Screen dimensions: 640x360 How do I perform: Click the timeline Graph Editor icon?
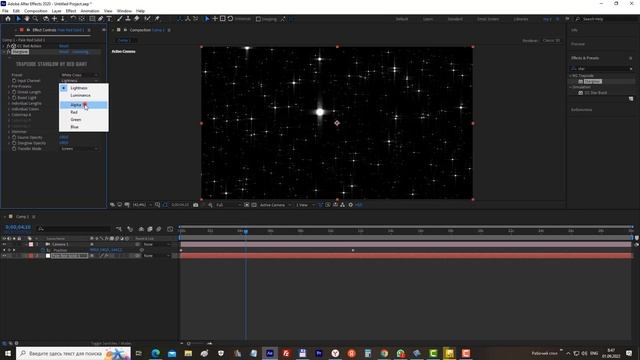pos(170,229)
